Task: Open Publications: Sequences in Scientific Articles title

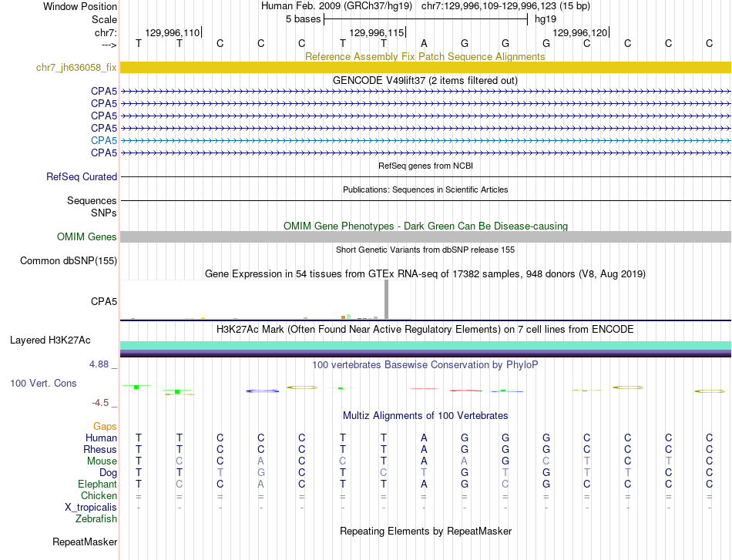Action: [x=425, y=190]
